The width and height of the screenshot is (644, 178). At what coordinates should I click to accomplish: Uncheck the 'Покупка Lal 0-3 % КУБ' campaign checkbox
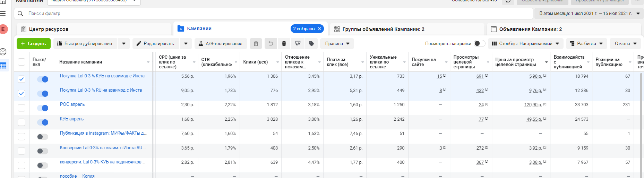[x=22, y=79]
